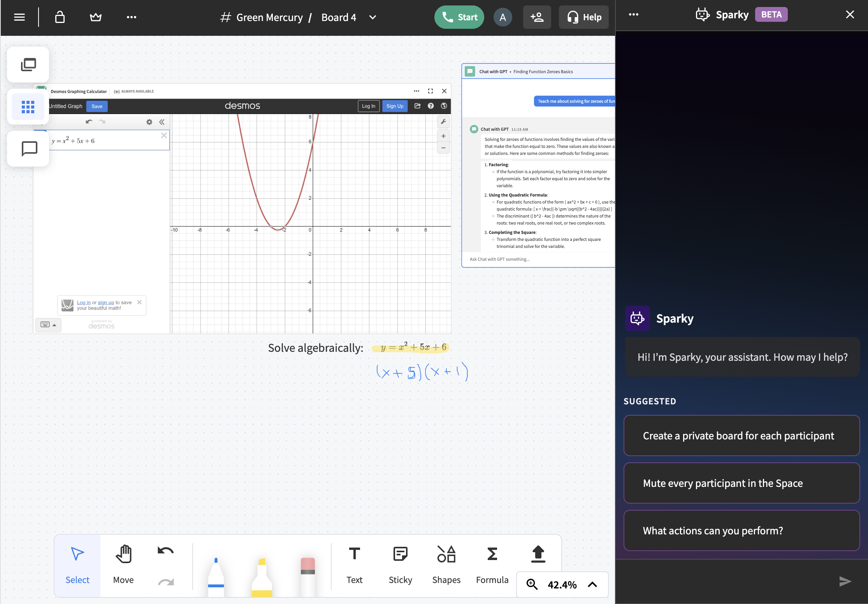Open the main hamburger menu

[x=19, y=17]
